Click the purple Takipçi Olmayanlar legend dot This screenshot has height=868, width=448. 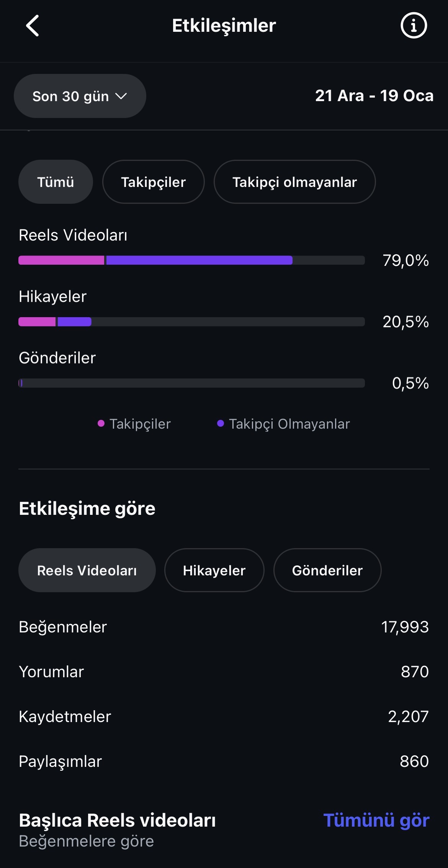(x=221, y=423)
